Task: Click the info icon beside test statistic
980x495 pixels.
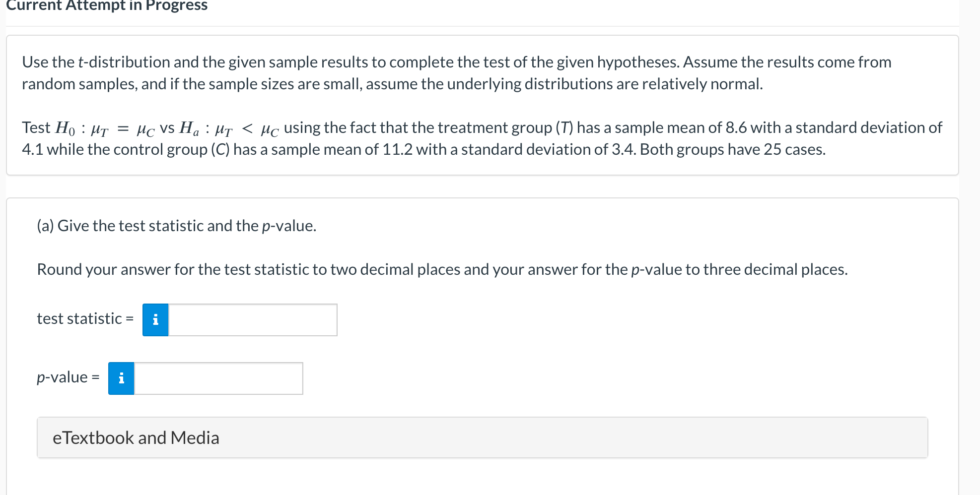Action: click(155, 320)
